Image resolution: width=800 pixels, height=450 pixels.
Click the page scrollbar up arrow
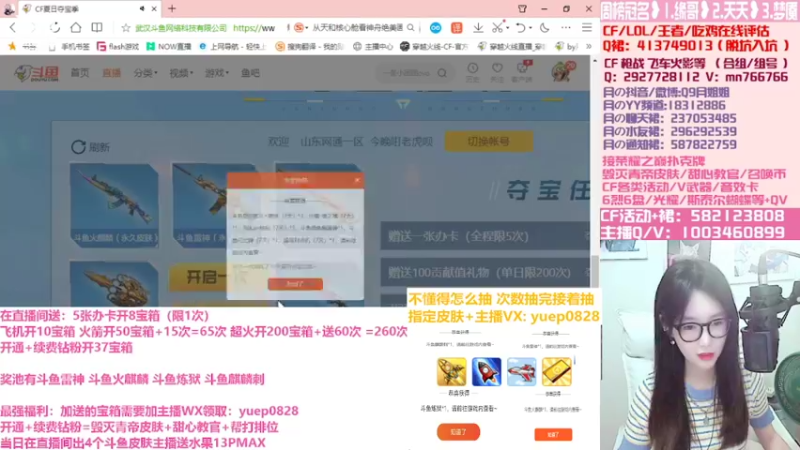(594, 61)
